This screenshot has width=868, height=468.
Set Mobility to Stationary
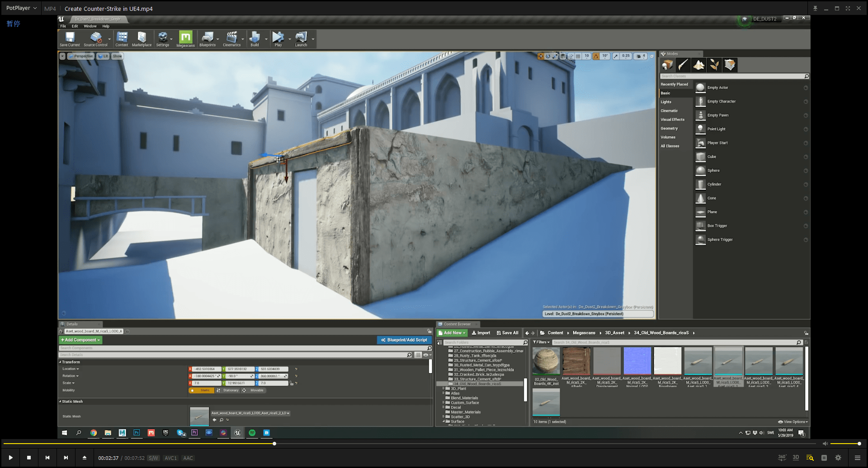pyautogui.click(x=227, y=390)
